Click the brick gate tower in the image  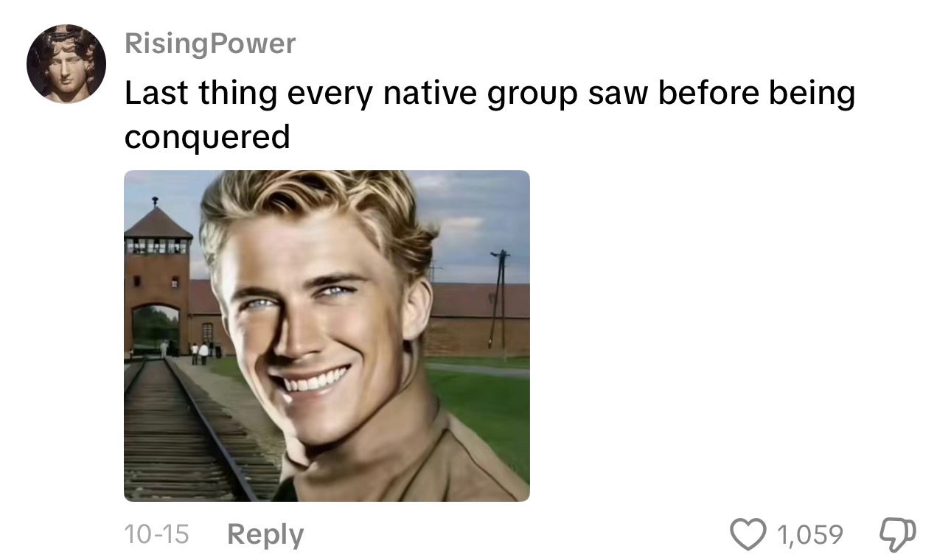[157, 280]
